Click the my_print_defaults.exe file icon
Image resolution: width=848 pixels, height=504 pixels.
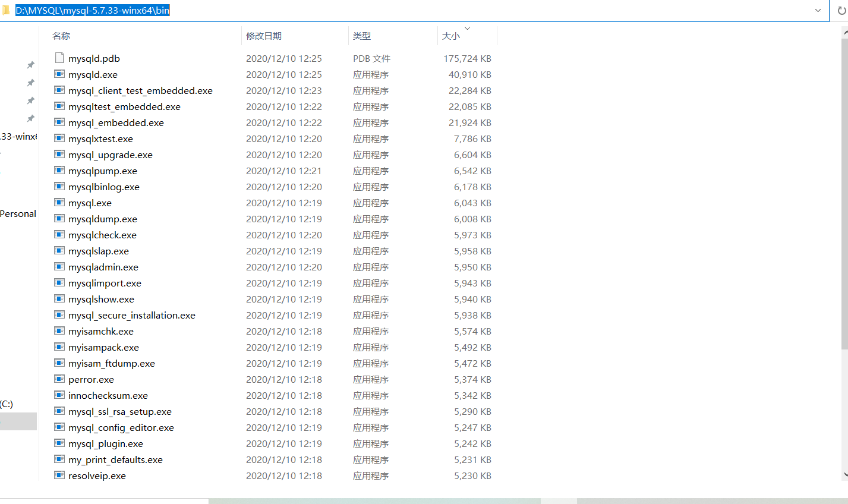click(59, 459)
